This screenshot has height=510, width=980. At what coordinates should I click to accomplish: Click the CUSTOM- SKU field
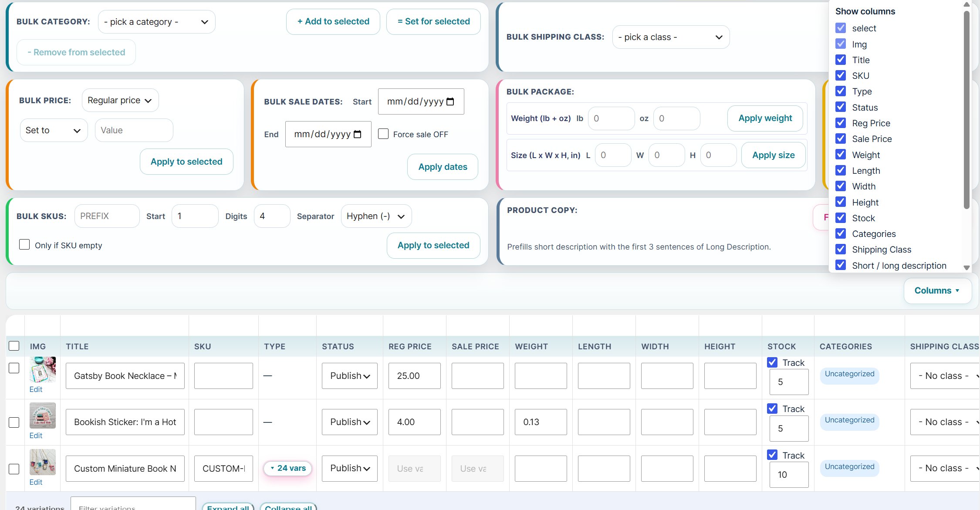(223, 469)
